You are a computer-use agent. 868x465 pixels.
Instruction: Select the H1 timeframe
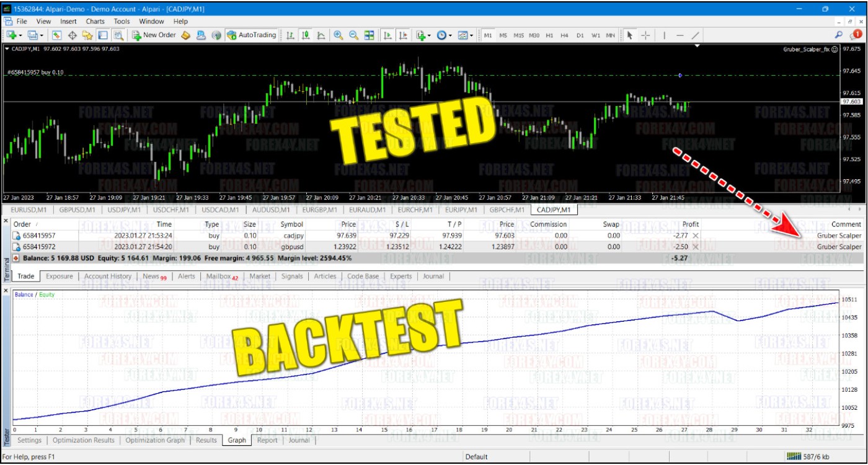click(x=549, y=35)
